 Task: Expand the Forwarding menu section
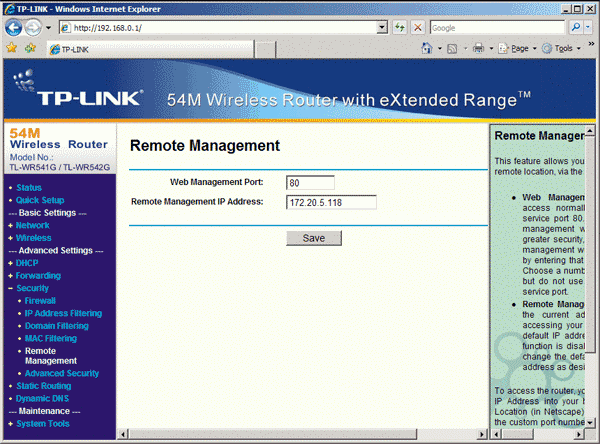coord(38,276)
